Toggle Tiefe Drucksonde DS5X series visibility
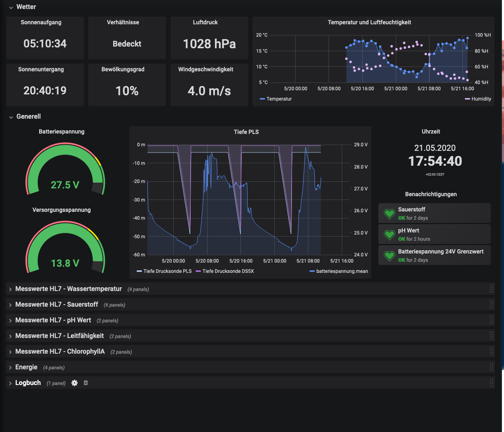 [x=229, y=271]
